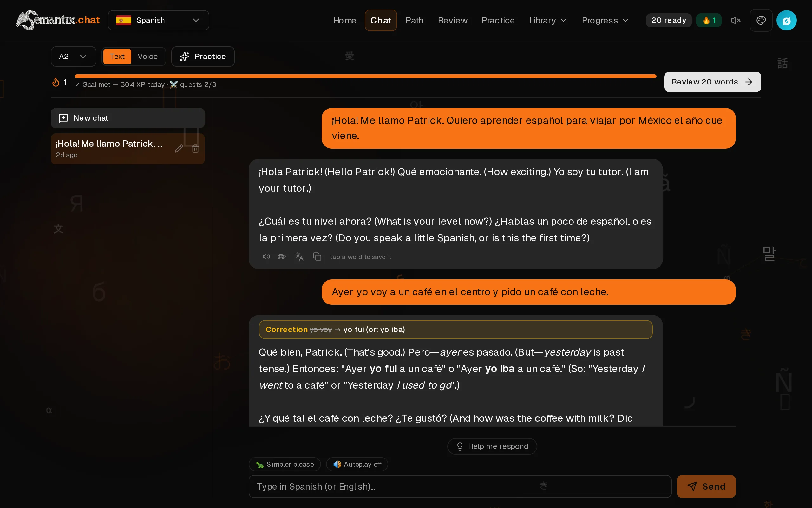Click the Send button

click(x=706, y=486)
